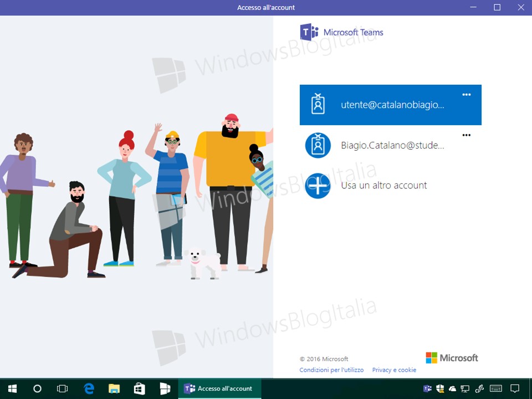
Task: Launch Microsoft Edge from the taskbar
Action: (x=89, y=388)
